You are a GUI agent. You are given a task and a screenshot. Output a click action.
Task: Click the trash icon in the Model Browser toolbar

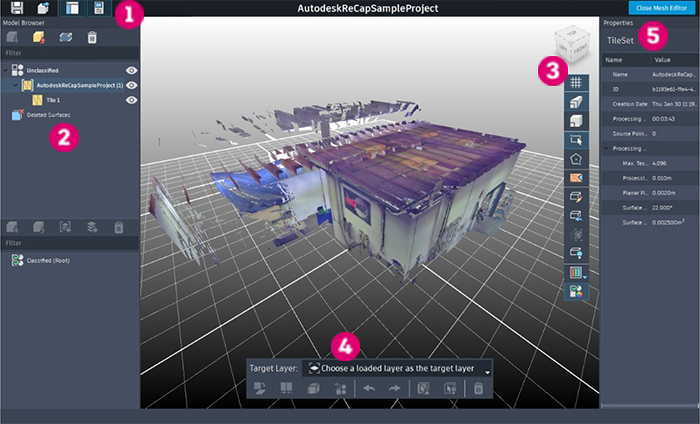92,37
